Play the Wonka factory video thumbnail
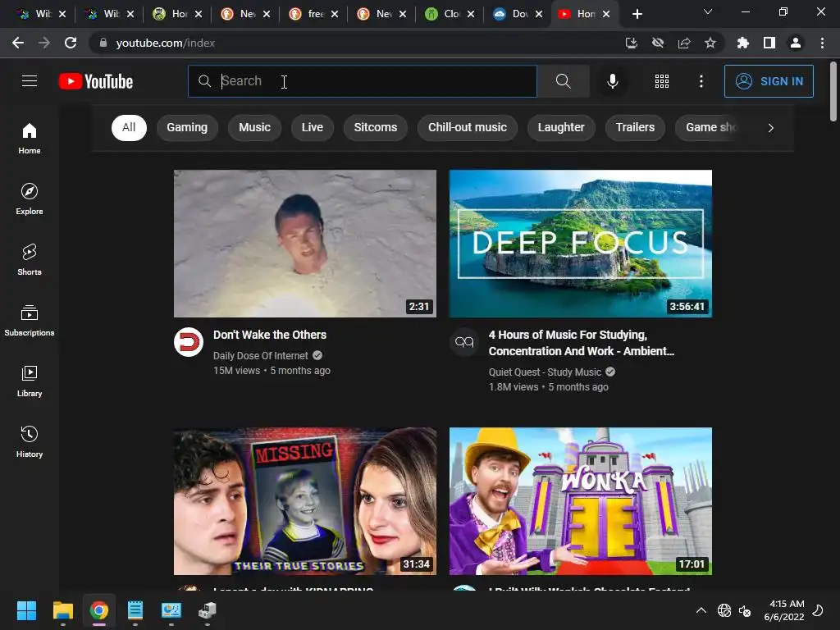 [x=581, y=501]
